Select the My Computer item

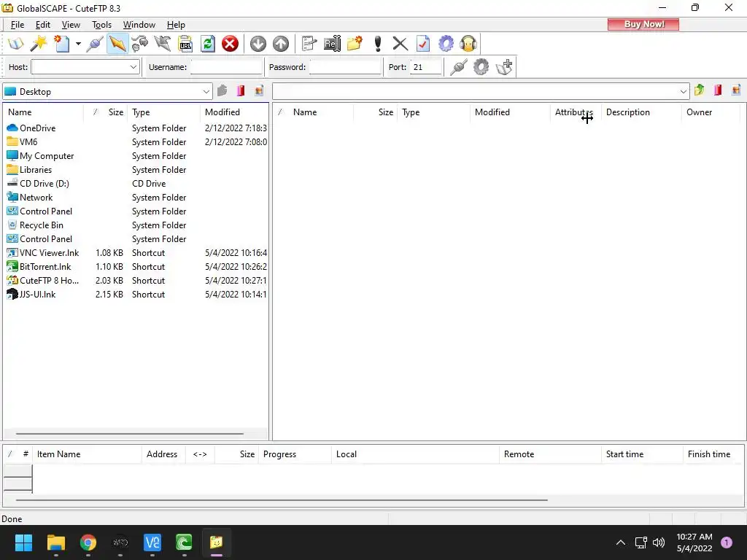(x=41, y=156)
